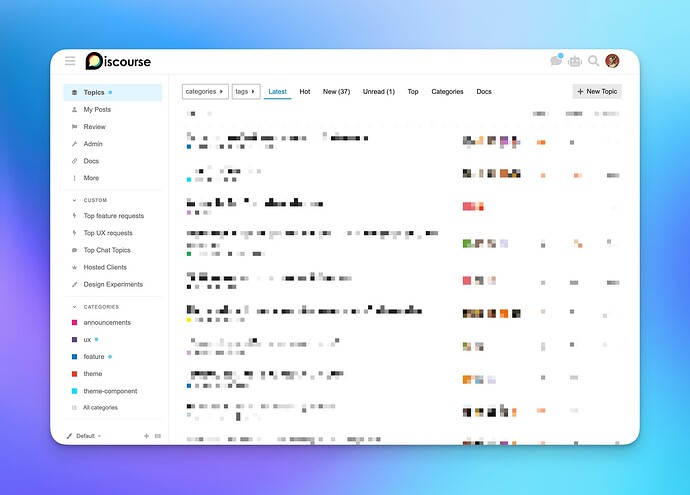Screen dimensions: 690x495
Task: Open Top feature requests
Action: [114, 216]
